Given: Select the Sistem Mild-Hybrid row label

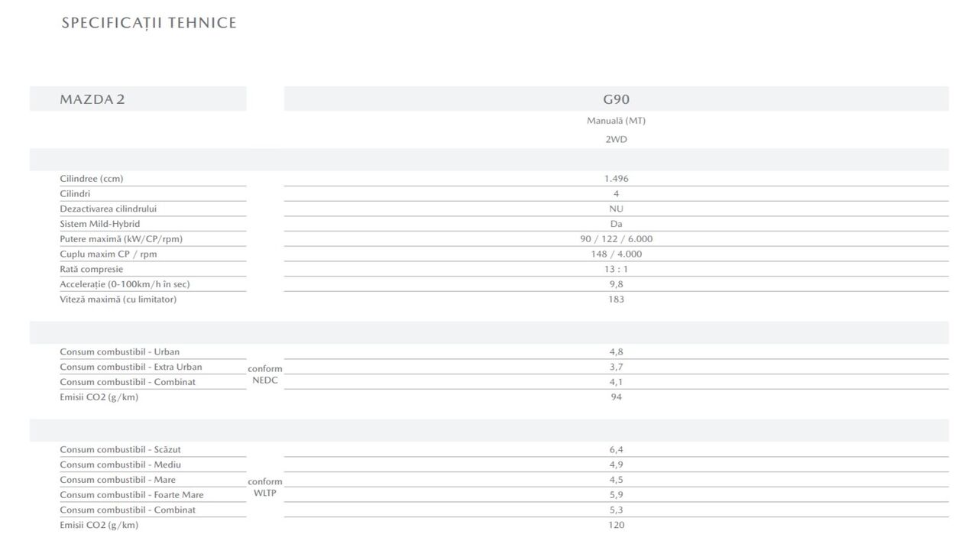Looking at the screenshot, I should pos(100,224).
